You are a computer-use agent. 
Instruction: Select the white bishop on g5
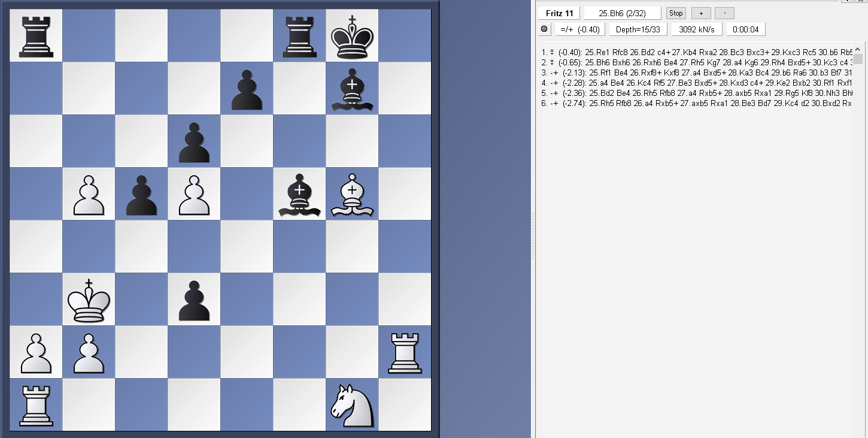click(x=352, y=194)
